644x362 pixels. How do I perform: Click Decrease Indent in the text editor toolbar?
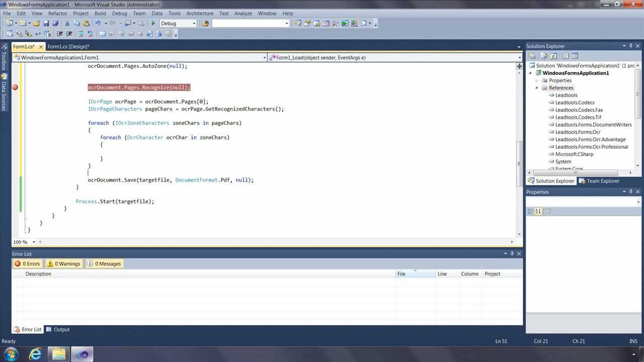(59, 34)
